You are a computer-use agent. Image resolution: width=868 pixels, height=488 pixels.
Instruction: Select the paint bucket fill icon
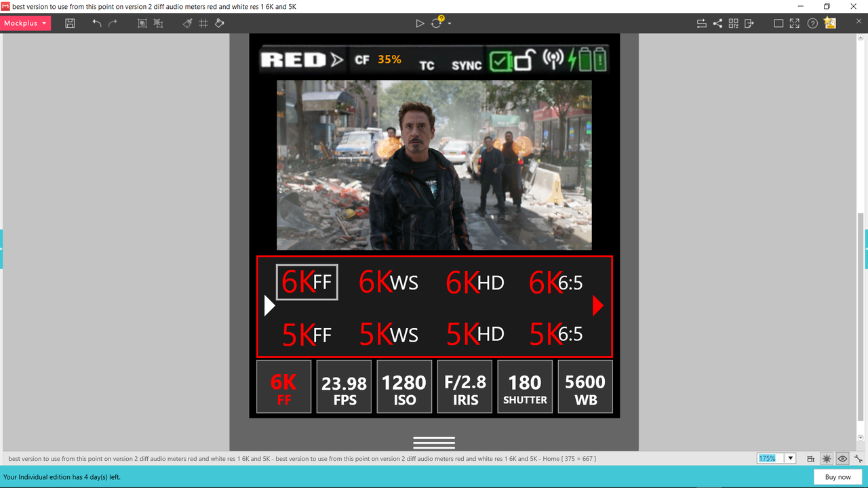click(x=219, y=23)
